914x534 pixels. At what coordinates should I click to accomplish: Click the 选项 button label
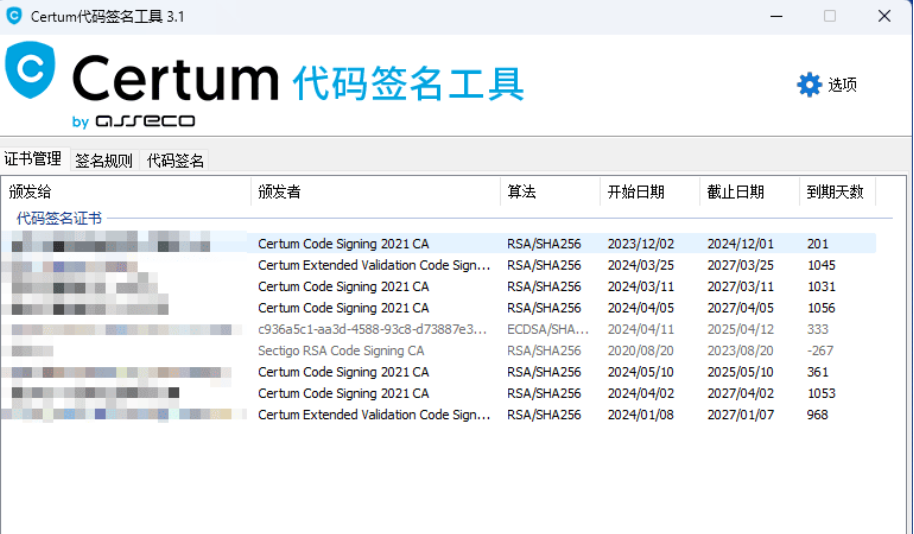(842, 85)
